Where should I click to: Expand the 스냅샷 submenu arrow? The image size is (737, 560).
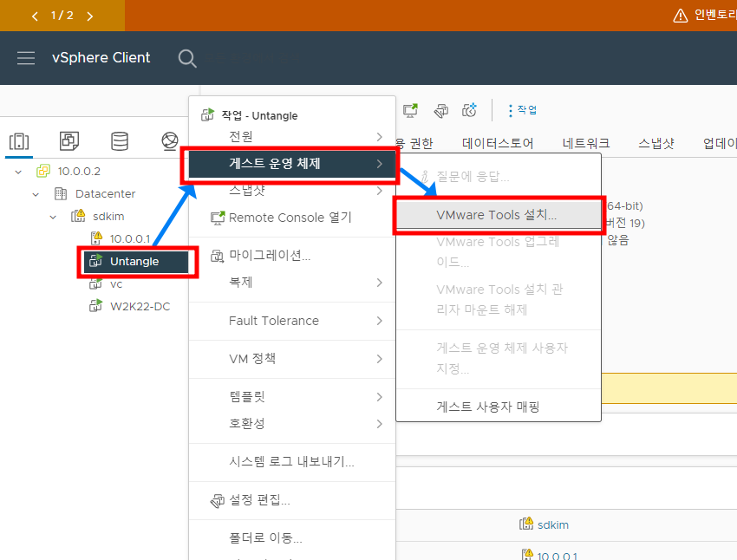[x=379, y=192]
